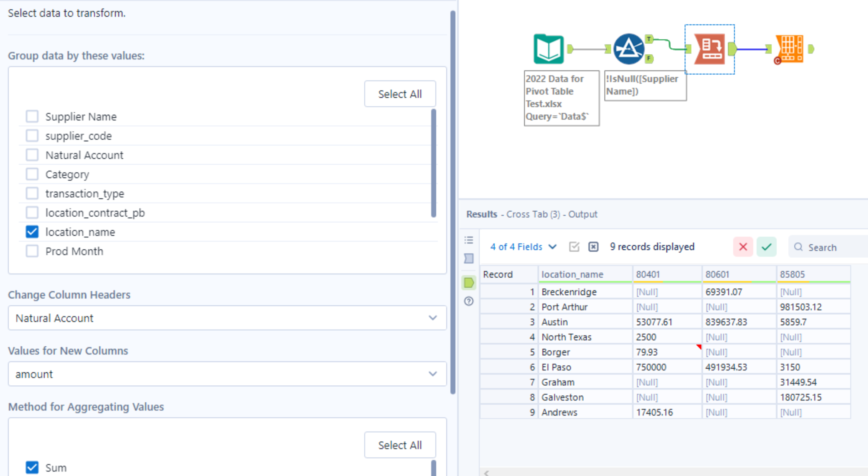The height and width of the screenshot is (476, 868).
Task: Select the Input Data book tool
Action: 549,49
